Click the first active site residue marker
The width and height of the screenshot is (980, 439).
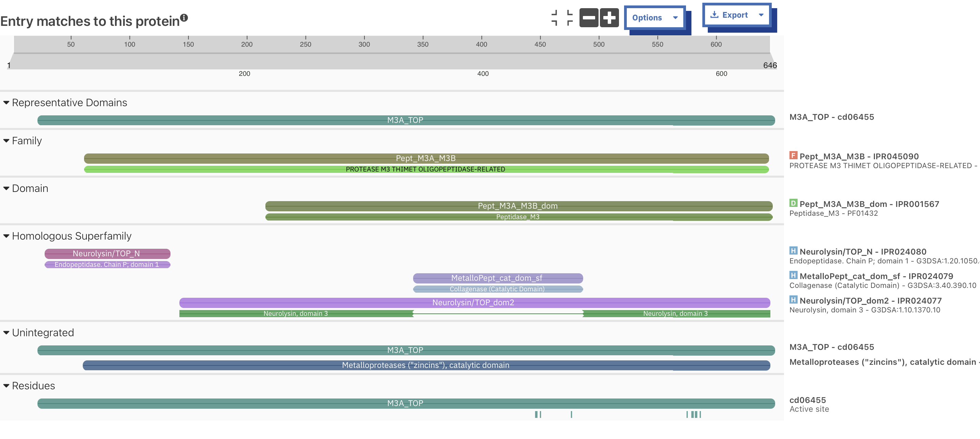pos(536,414)
